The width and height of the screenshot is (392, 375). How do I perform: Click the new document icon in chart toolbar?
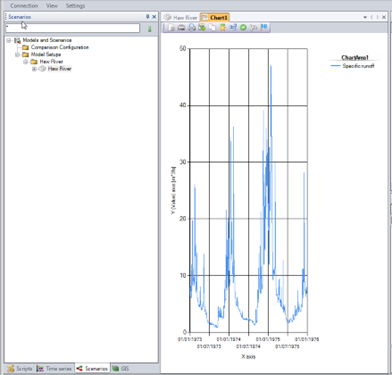[172, 27]
